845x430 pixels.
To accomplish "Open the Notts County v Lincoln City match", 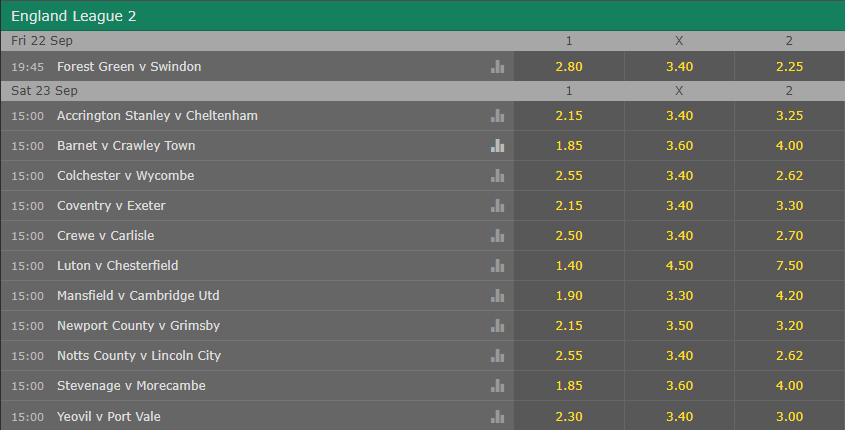I will pos(139,356).
